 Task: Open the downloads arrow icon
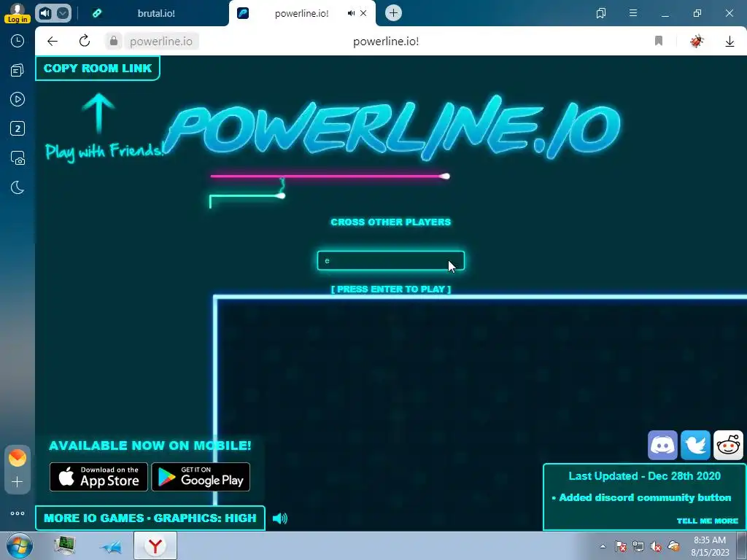729,42
